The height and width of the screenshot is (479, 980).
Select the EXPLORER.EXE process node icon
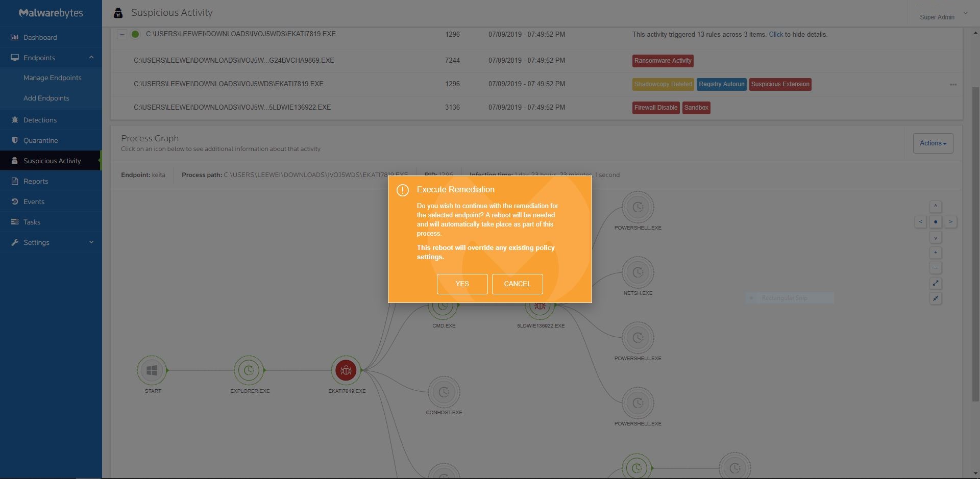pyautogui.click(x=249, y=370)
